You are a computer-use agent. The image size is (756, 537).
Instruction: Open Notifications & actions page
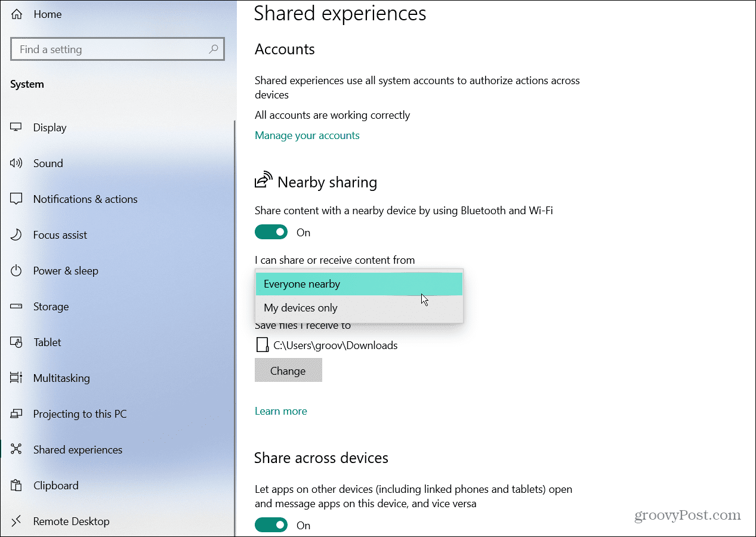85,199
